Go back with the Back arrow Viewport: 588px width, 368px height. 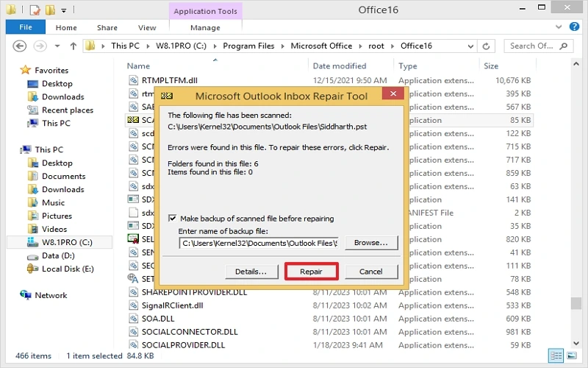click(20, 46)
